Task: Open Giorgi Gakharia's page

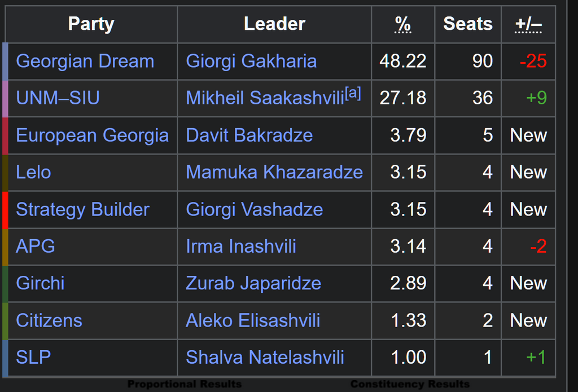Action: 251,61
